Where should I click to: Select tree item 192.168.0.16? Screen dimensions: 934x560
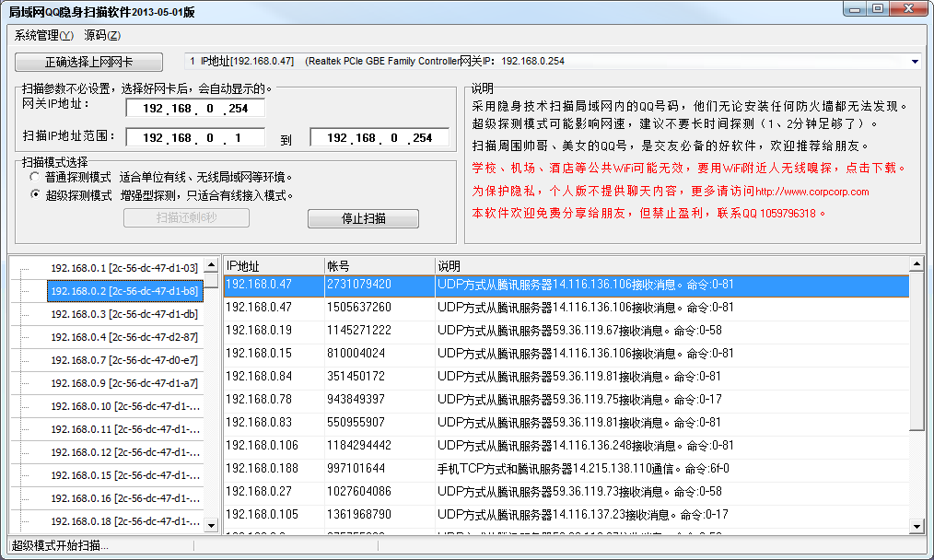pos(125,498)
